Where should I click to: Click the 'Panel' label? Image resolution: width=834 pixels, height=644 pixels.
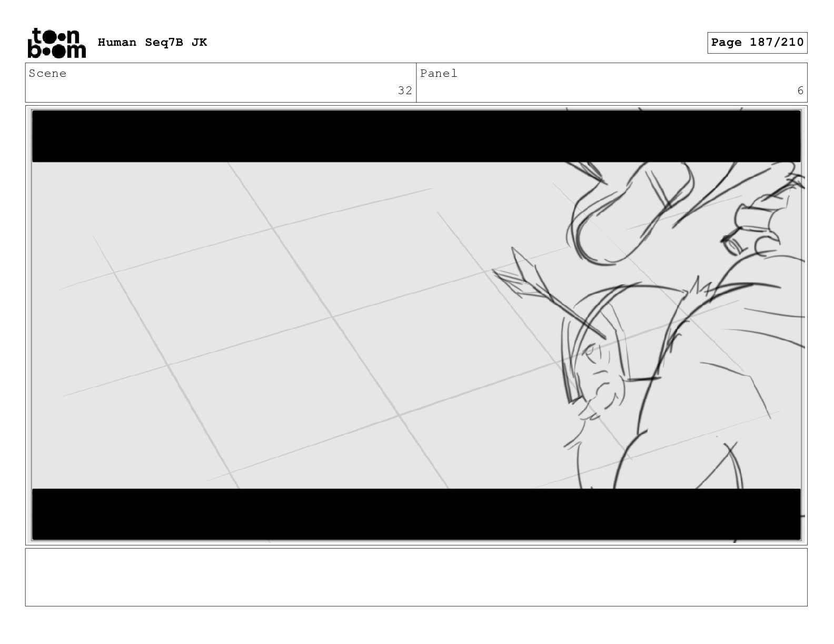click(439, 74)
